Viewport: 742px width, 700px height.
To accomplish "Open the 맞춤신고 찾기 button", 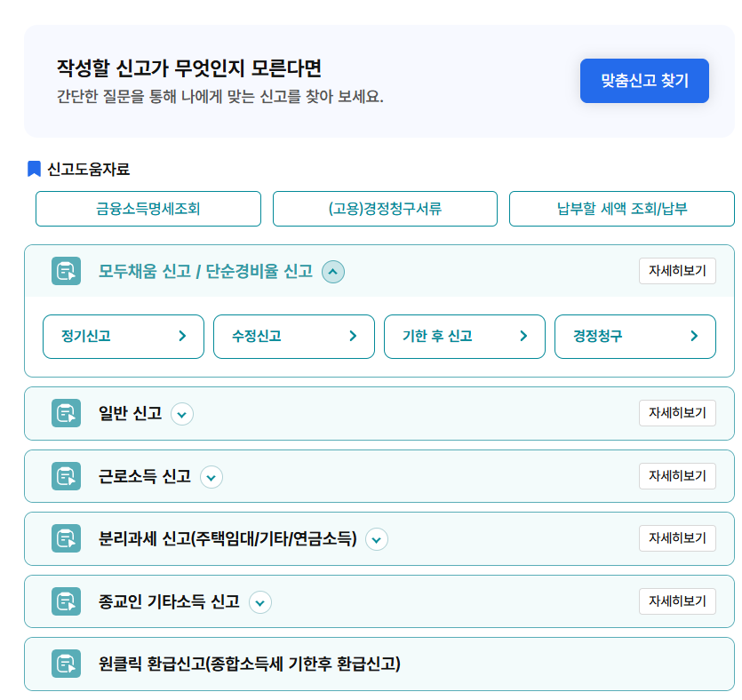I will point(644,81).
